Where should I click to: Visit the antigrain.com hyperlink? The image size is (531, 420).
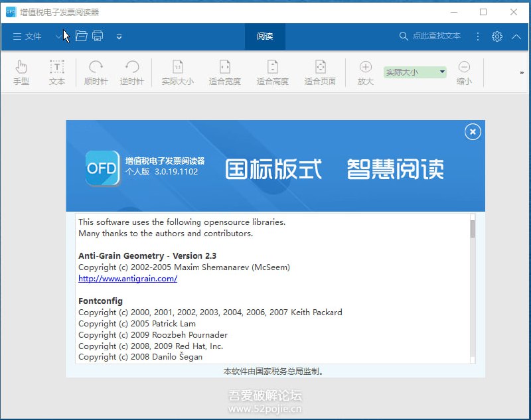(x=127, y=279)
